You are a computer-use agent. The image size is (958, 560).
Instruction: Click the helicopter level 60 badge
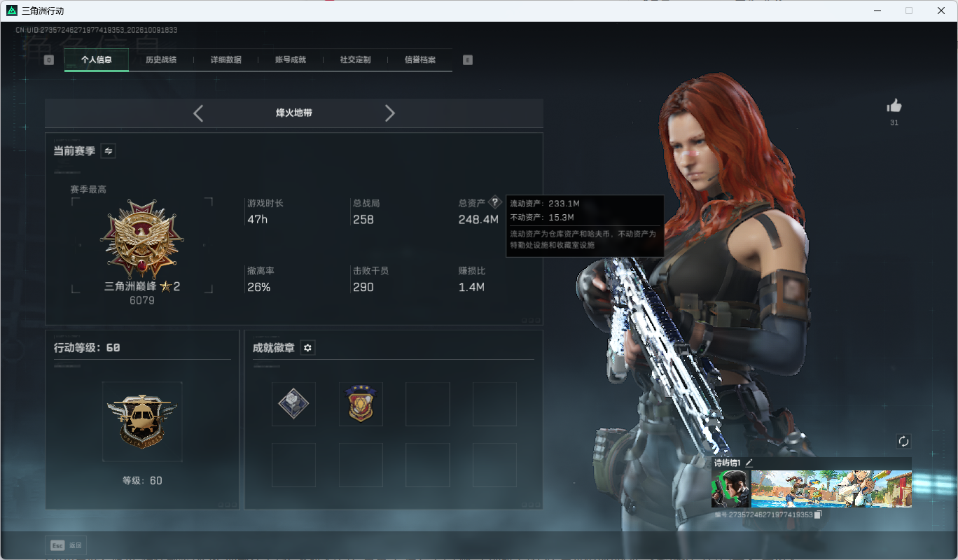[x=142, y=421]
